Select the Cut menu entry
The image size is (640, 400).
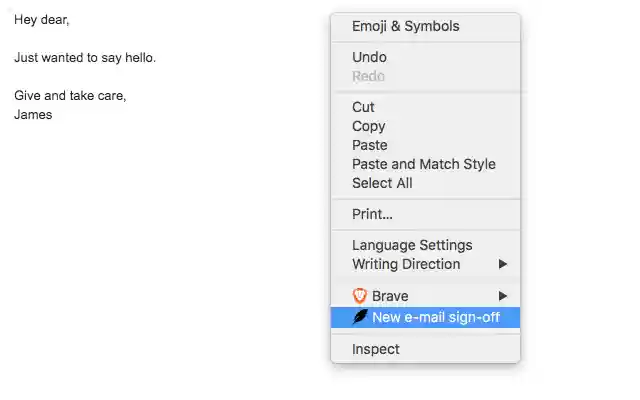point(363,107)
